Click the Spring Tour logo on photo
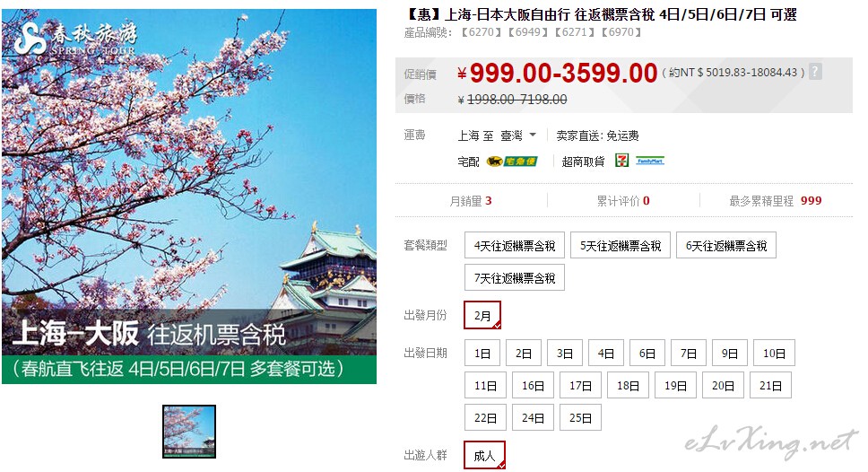This screenshot has width=868, height=472. (76, 39)
